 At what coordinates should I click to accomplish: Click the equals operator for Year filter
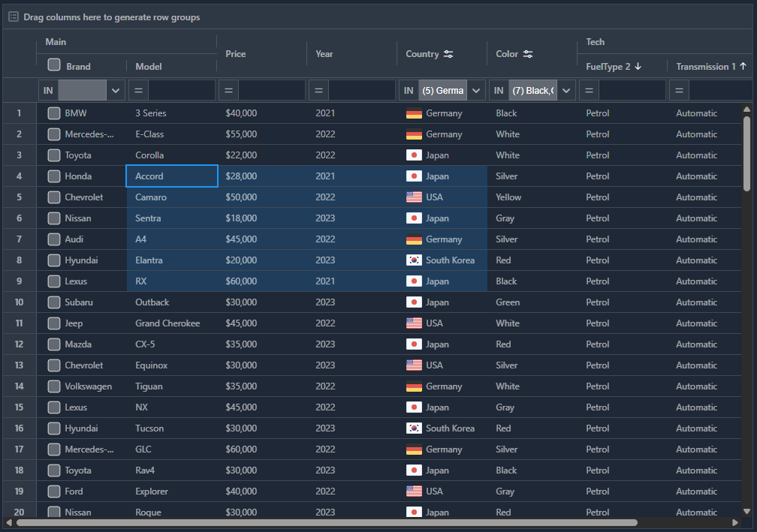tap(318, 90)
